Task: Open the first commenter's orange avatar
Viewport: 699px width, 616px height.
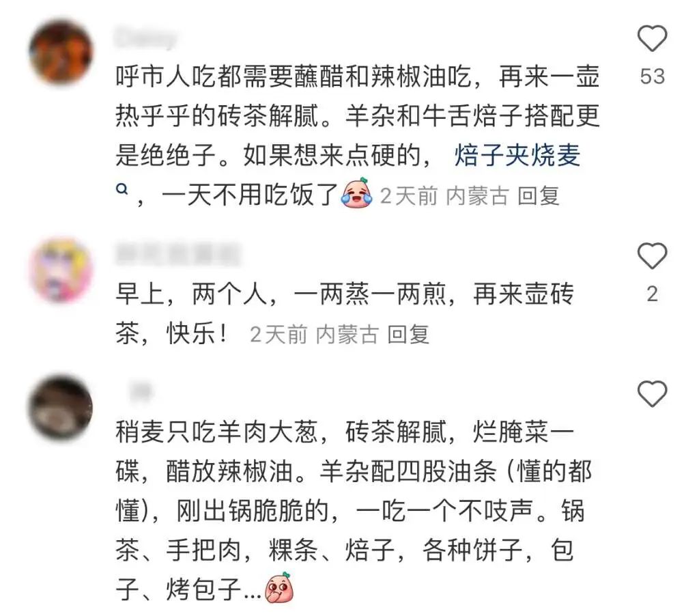Action: pyautogui.click(x=61, y=52)
